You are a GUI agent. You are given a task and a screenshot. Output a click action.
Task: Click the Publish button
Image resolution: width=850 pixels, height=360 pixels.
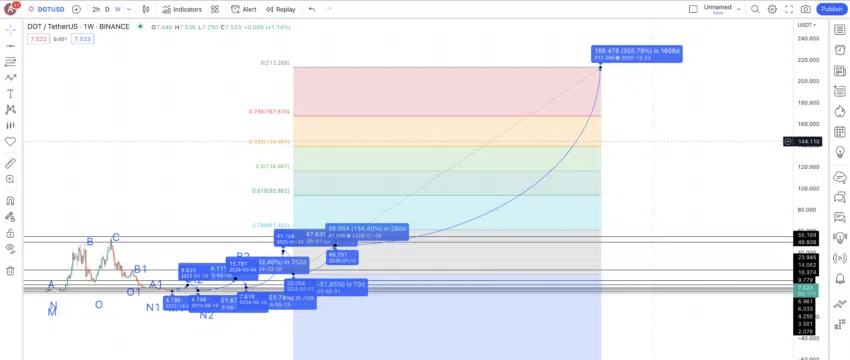pyautogui.click(x=832, y=9)
